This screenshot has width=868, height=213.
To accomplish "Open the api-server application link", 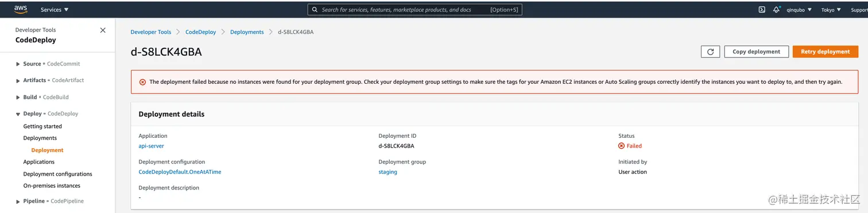I will [152, 146].
